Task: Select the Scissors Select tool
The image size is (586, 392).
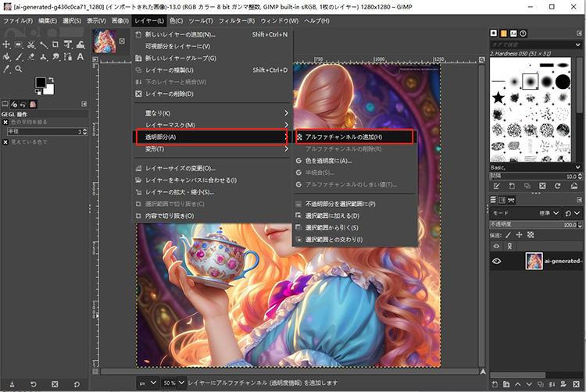Action: (31, 45)
